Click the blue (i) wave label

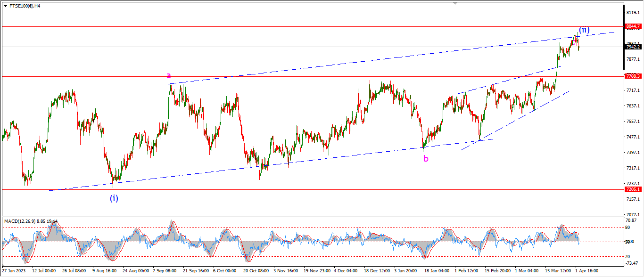[x=114, y=198]
